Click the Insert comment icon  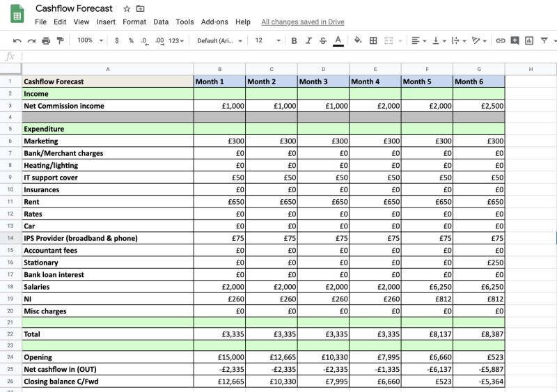tap(515, 40)
